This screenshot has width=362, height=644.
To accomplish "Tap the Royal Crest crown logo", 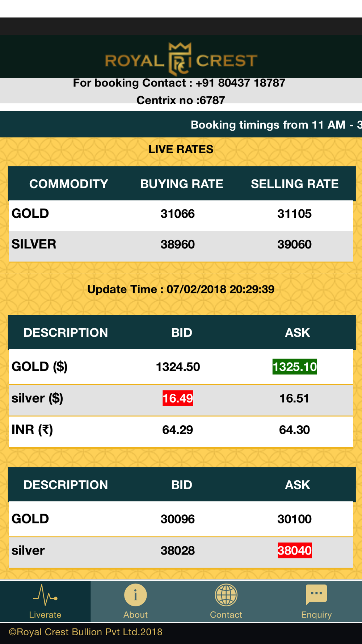I will click(181, 59).
